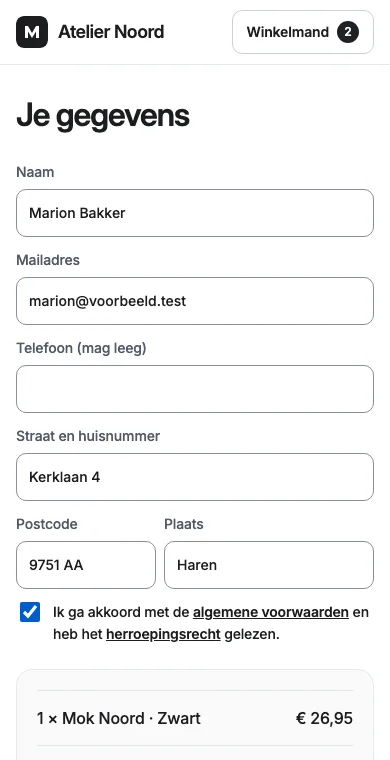
Task: Click the Mok Noord Zwart order line
Action: click(195, 718)
